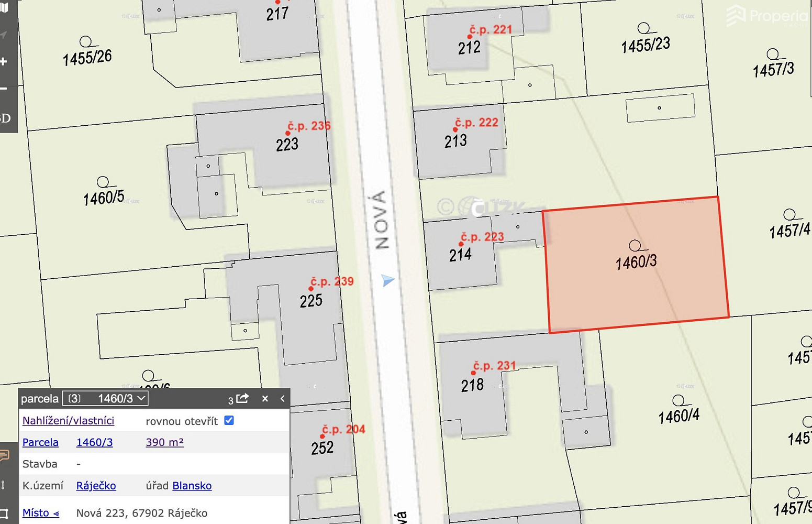Open the Parcela link

click(x=40, y=442)
